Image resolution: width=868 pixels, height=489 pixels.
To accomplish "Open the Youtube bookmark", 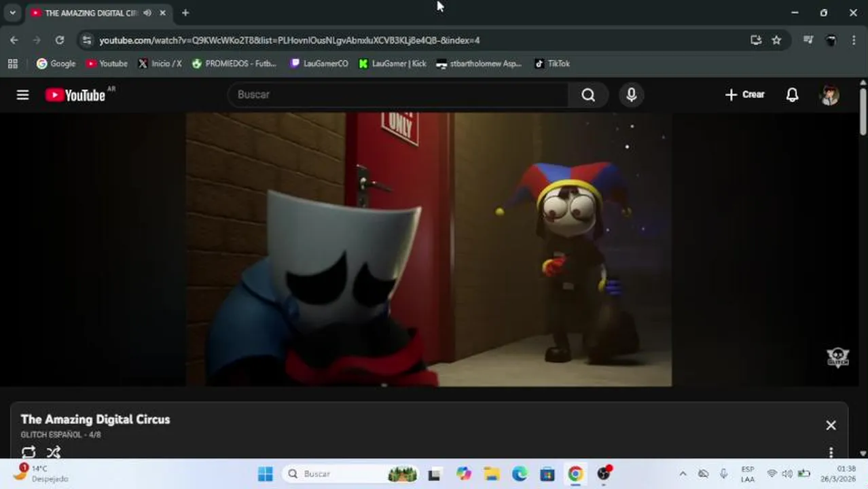I will click(107, 63).
